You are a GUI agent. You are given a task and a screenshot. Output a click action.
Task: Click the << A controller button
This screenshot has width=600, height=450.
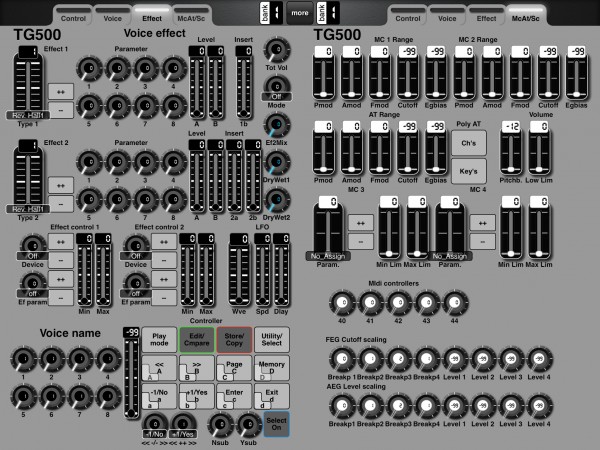159,368
